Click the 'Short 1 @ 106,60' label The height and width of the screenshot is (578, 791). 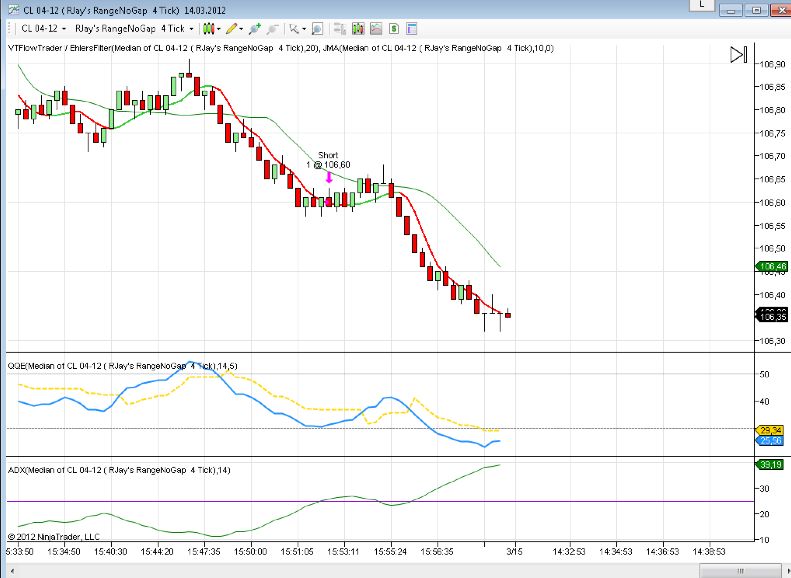click(x=328, y=160)
